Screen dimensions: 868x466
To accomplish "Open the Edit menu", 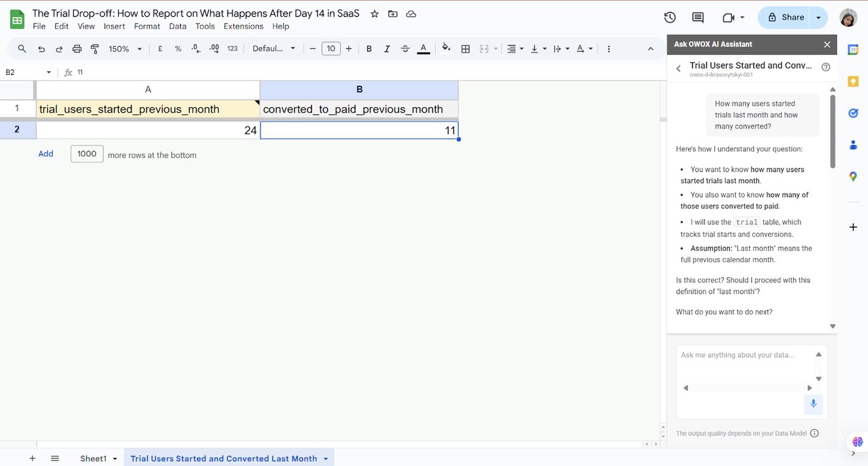I will coord(62,26).
